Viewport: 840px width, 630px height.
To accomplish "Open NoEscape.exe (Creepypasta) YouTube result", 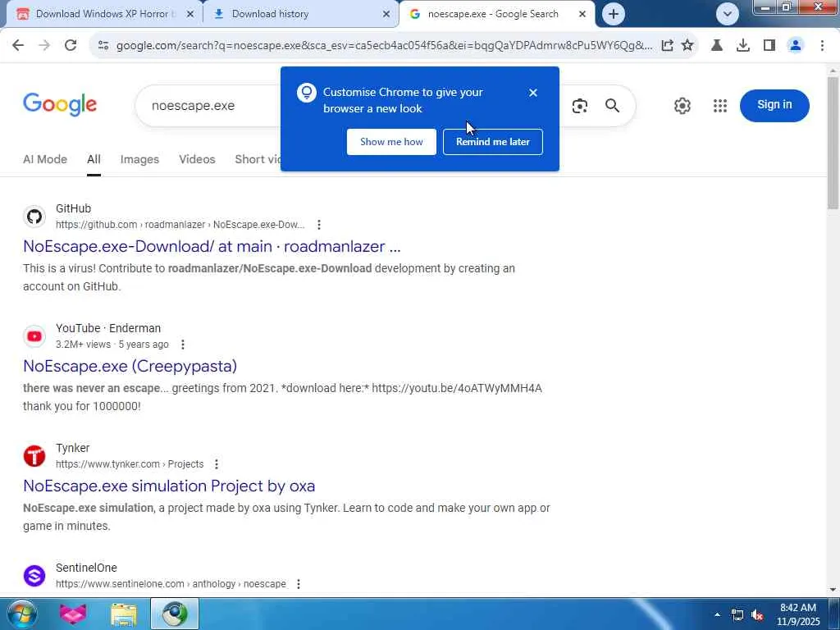I will 130,366.
